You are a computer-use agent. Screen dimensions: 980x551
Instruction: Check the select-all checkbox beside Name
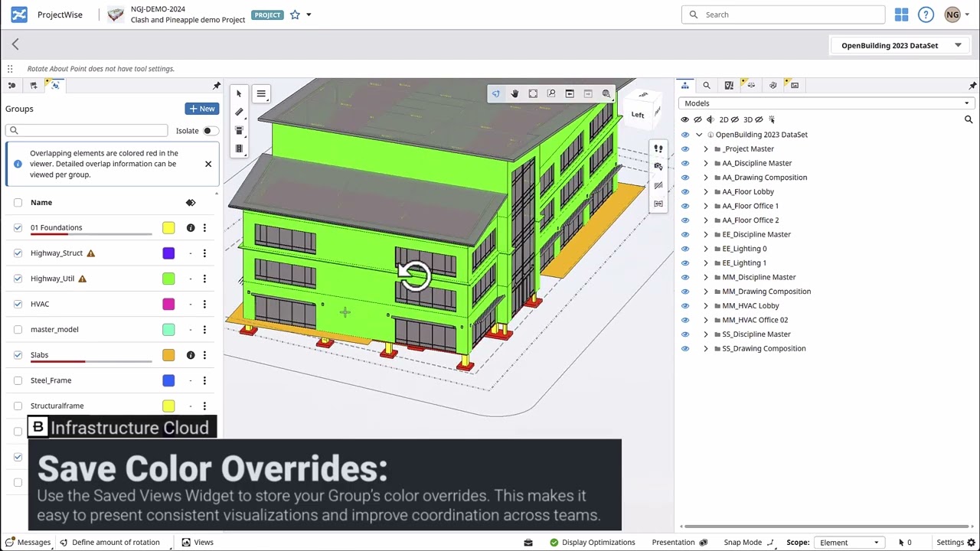(x=18, y=203)
